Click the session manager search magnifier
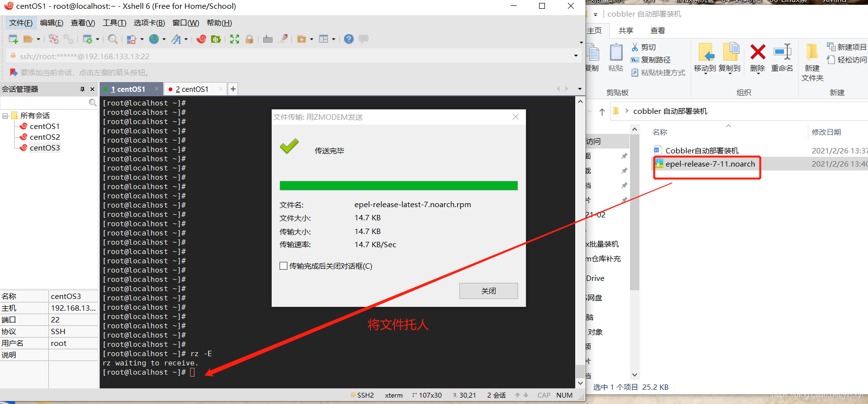The height and width of the screenshot is (404, 868). point(93,103)
